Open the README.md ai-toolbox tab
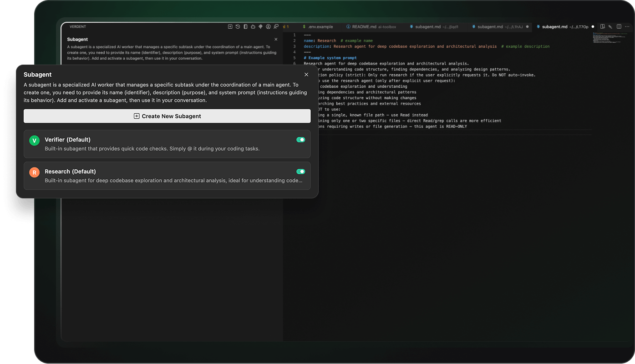 [371, 27]
